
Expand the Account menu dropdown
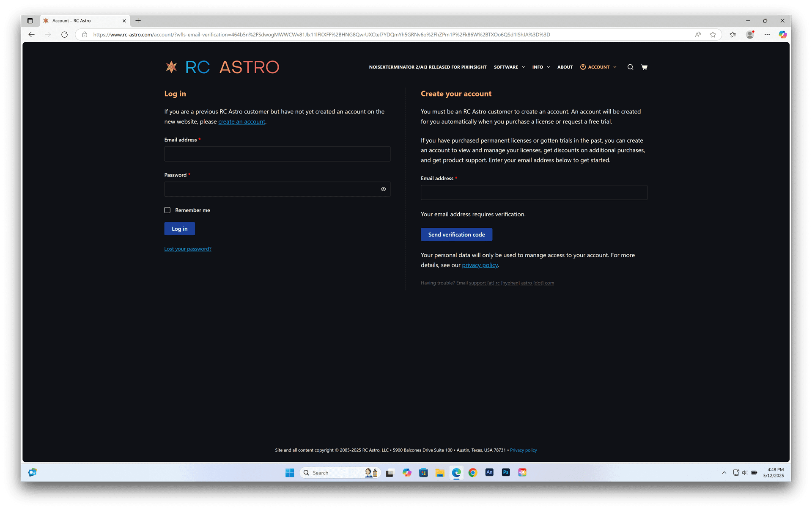[x=598, y=67]
